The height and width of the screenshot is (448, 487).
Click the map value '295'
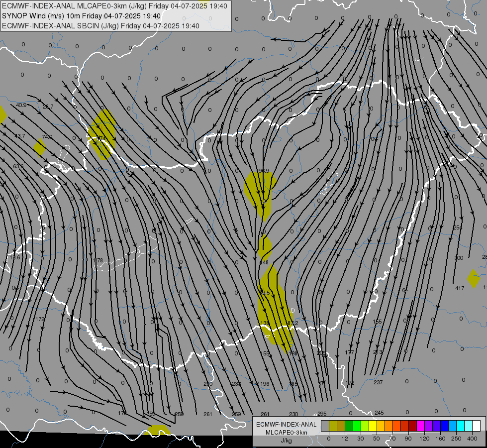322,414
